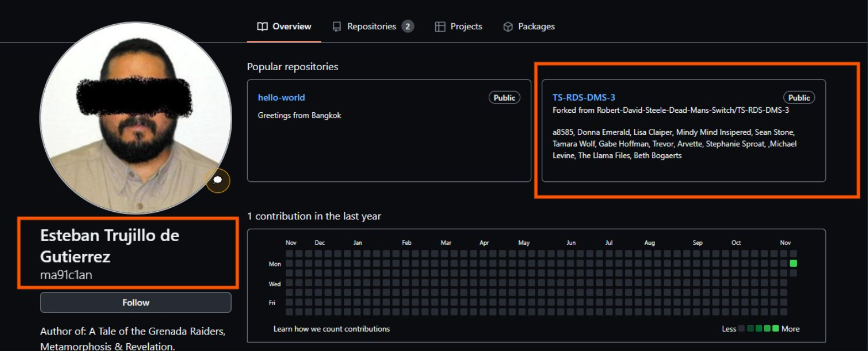Click the 'Oct' month label

tap(736, 243)
